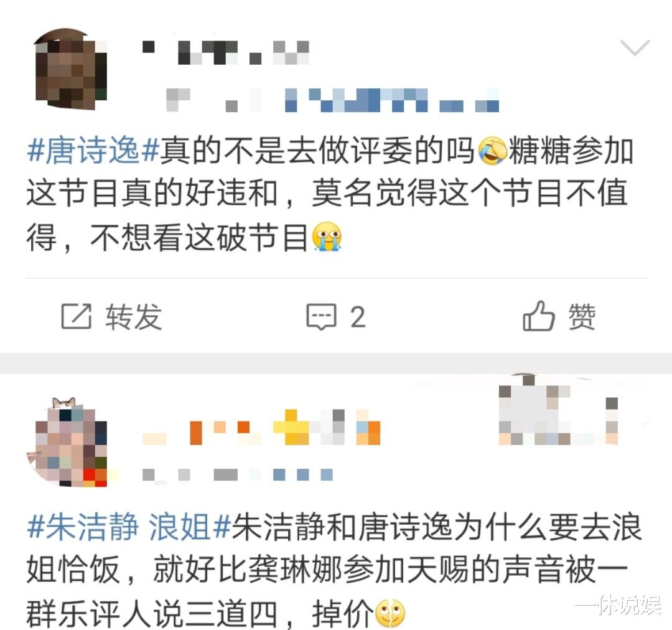Open the first post's chevron options menu

pos(635,47)
